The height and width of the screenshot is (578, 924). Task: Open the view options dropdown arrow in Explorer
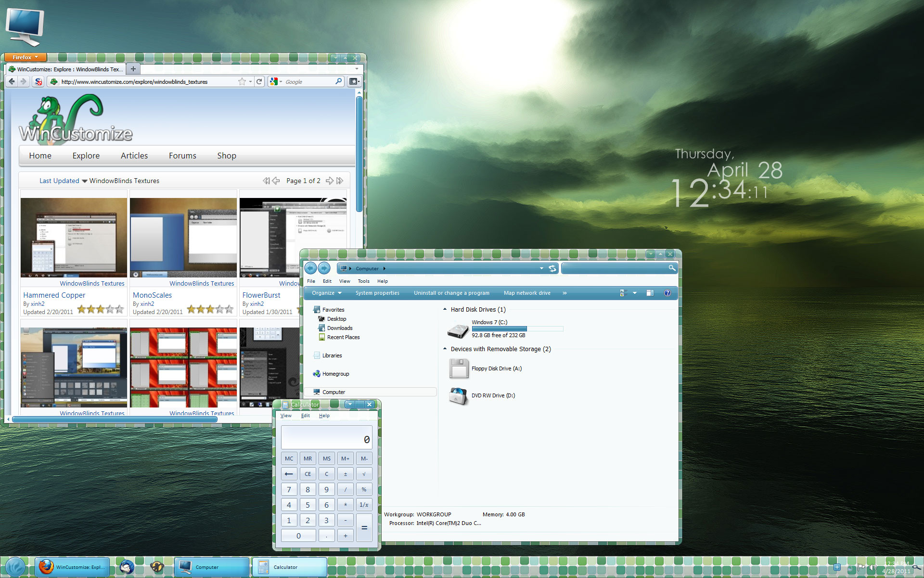click(x=634, y=293)
